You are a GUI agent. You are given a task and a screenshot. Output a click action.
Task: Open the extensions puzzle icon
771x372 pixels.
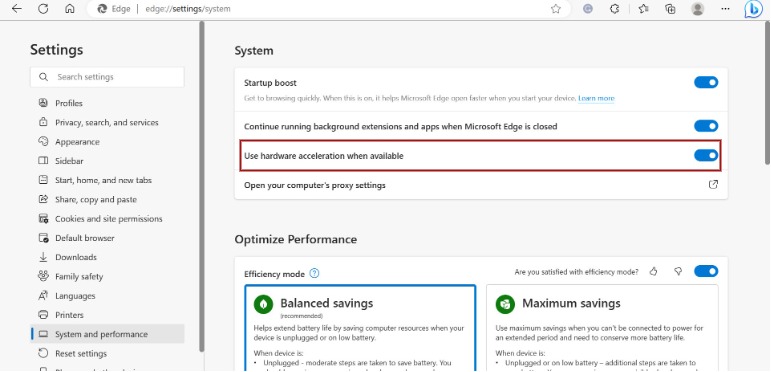[x=614, y=9]
